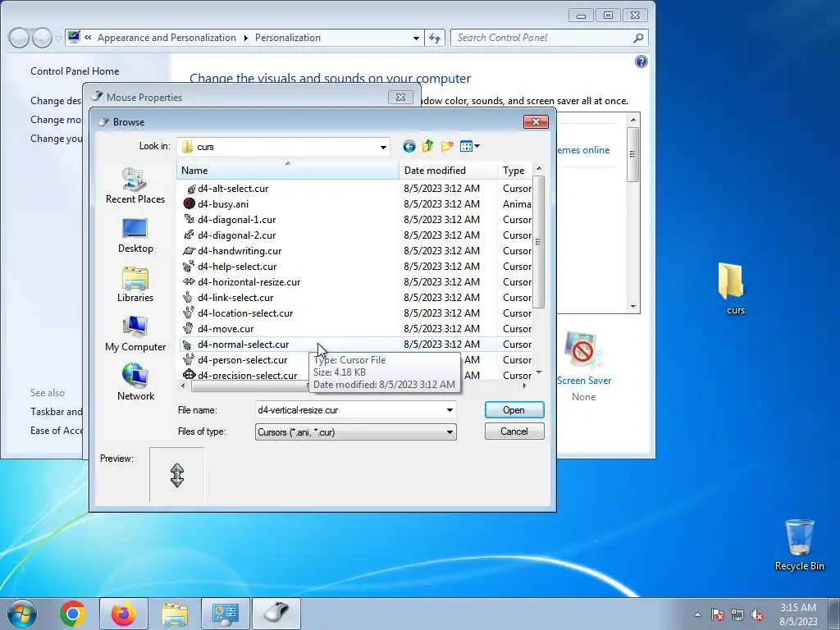Open the Windows Start menu
Image resolution: width=840 pixels, height=630 pixels.
click(22, 614)
